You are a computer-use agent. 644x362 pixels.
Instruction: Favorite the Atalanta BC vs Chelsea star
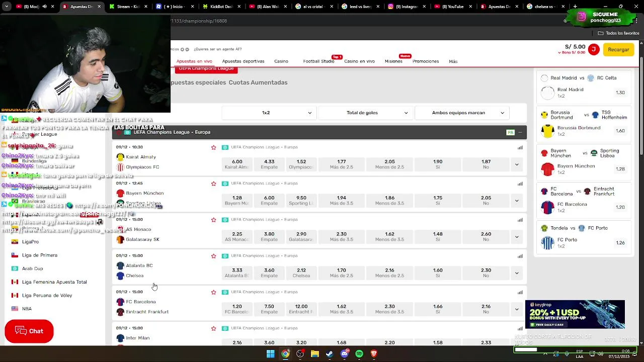point(213,256)
